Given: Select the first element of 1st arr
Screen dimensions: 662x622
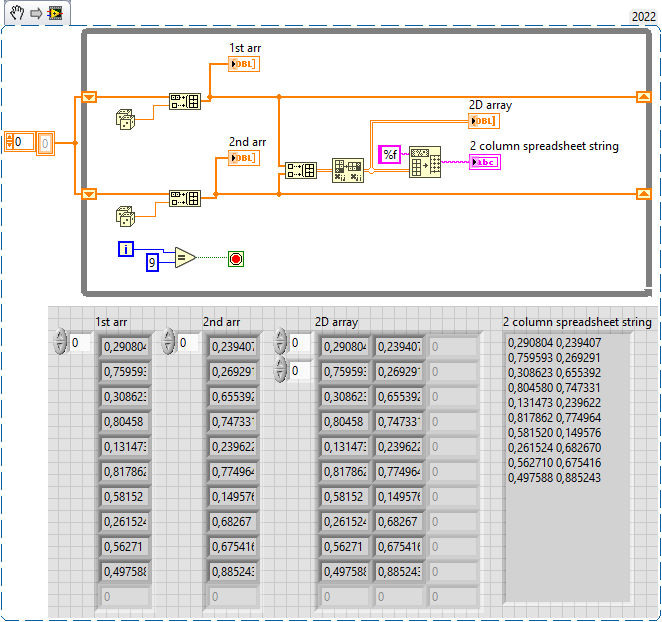Looking at the screenshot, I should [124, 347].
